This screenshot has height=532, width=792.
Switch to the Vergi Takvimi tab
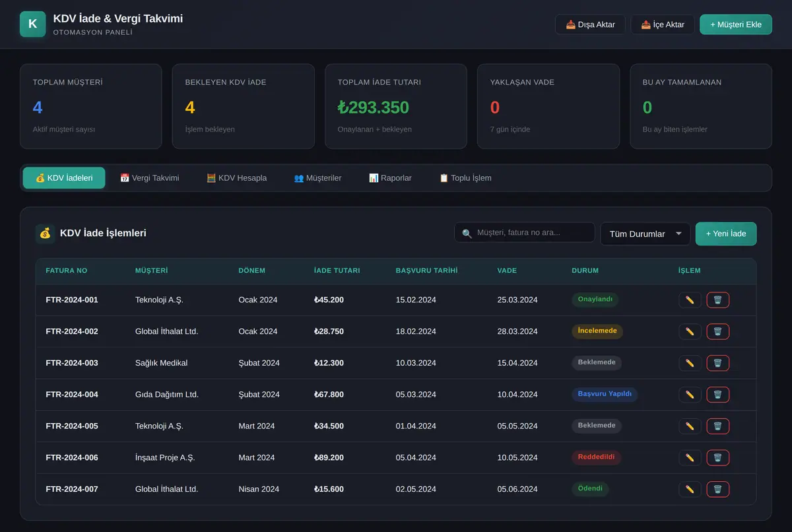pos(149,178)
